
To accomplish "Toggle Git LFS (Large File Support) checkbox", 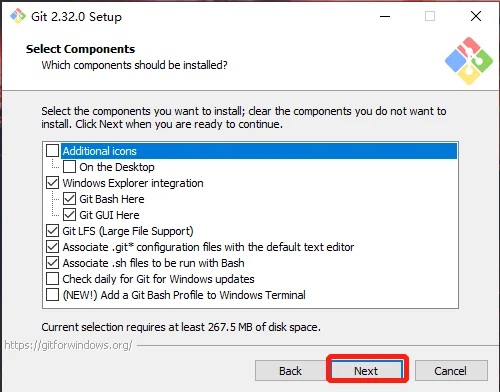I will pyautogui.click(x=52, y=231).
